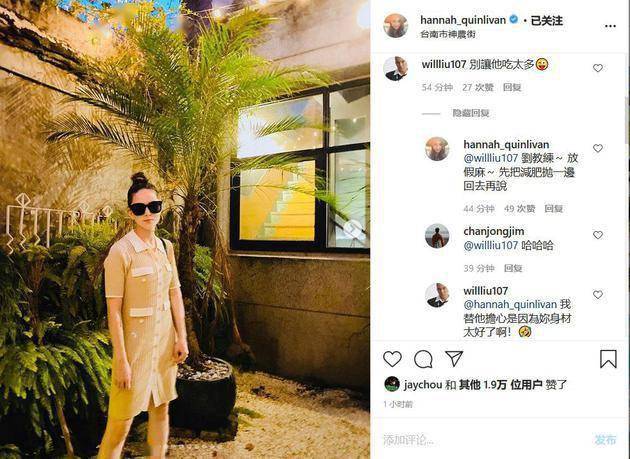
Task: Open the 台南市神農街 location link
Action: click(x=448, y=35)
